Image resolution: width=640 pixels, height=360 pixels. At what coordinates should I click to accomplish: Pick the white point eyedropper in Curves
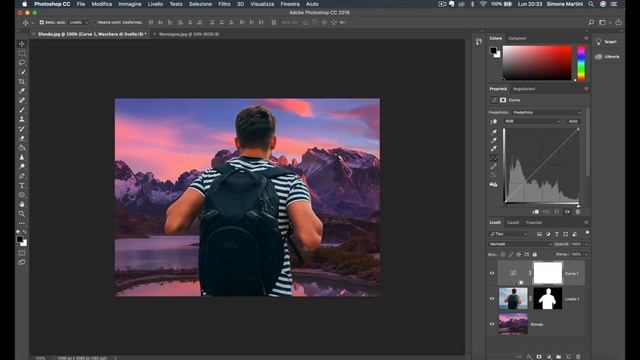(x=493, y=149)
